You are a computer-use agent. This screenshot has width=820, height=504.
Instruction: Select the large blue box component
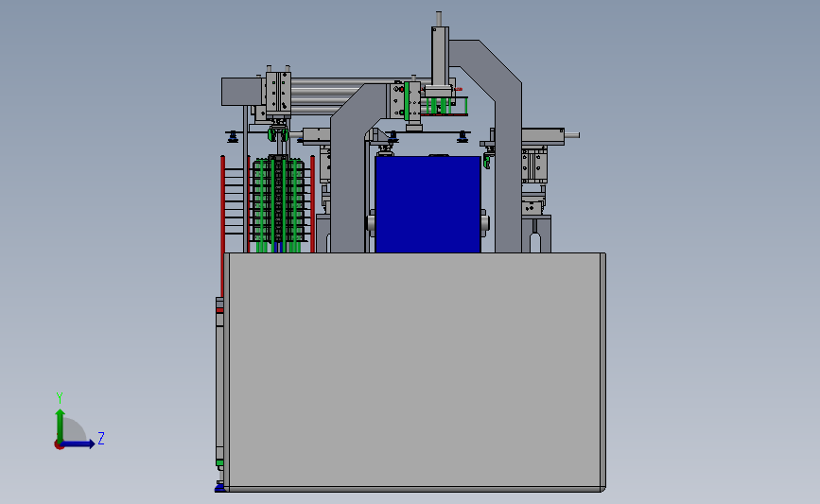(x=427, y=204)
